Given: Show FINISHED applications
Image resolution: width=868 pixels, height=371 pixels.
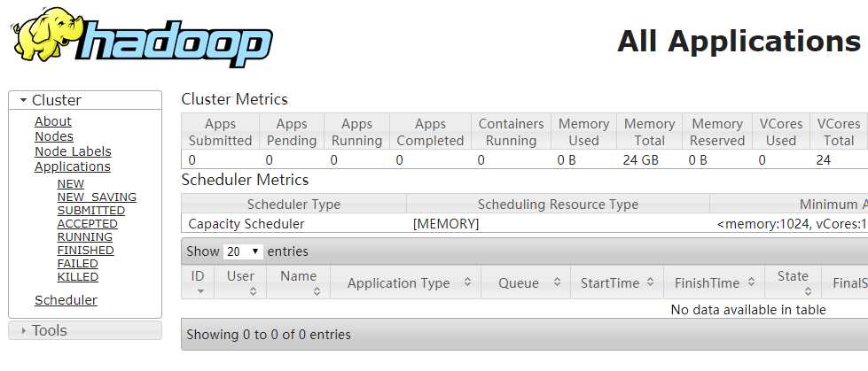Looking at the screenshot, I should 86,251.
